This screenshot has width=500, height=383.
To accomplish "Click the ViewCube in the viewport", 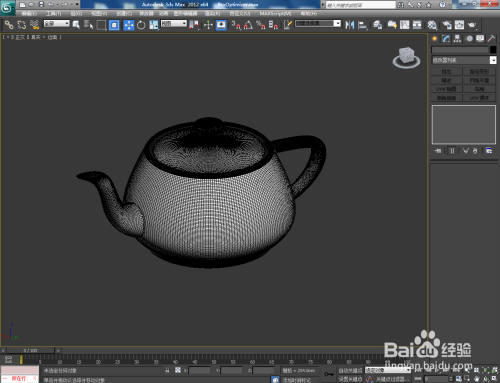I will click(x=407, y=57).
